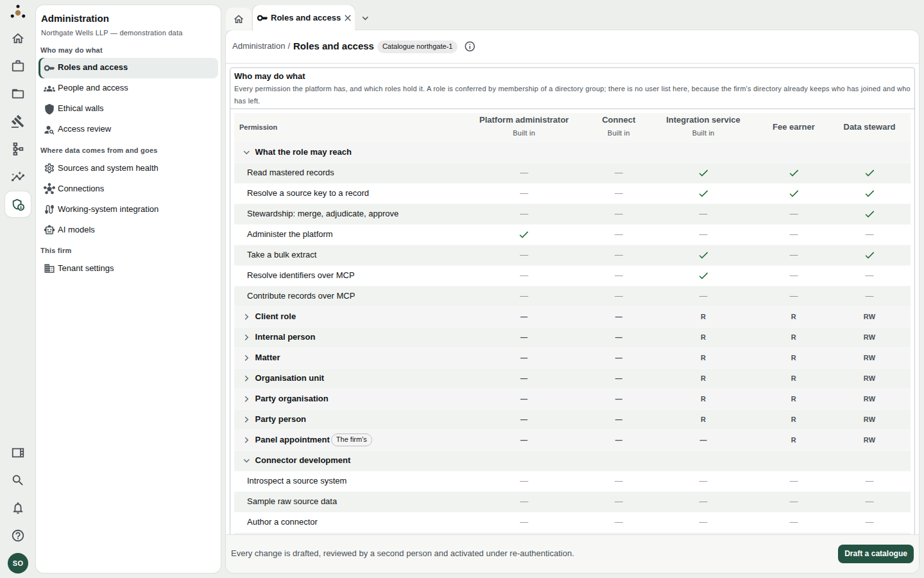Open Sources and system health
The width and height of the screenshot is (924, 578).
(128, 168)
